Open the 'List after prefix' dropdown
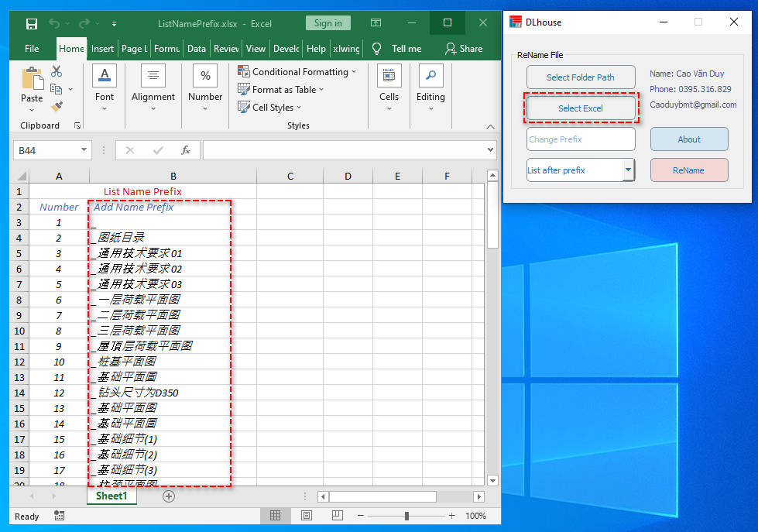The width and height of the screenshot is (758, 532). tap(628, 170)
